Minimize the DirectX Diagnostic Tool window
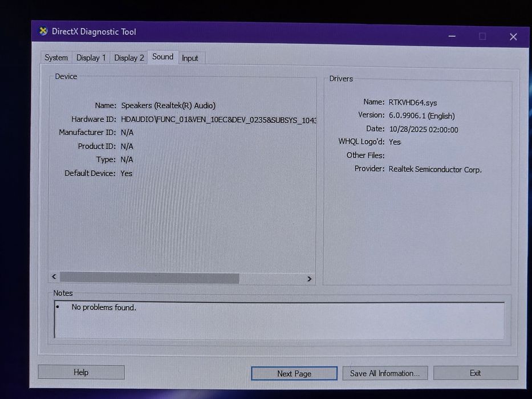The image size is (532, 399). [x=452, y=36]
